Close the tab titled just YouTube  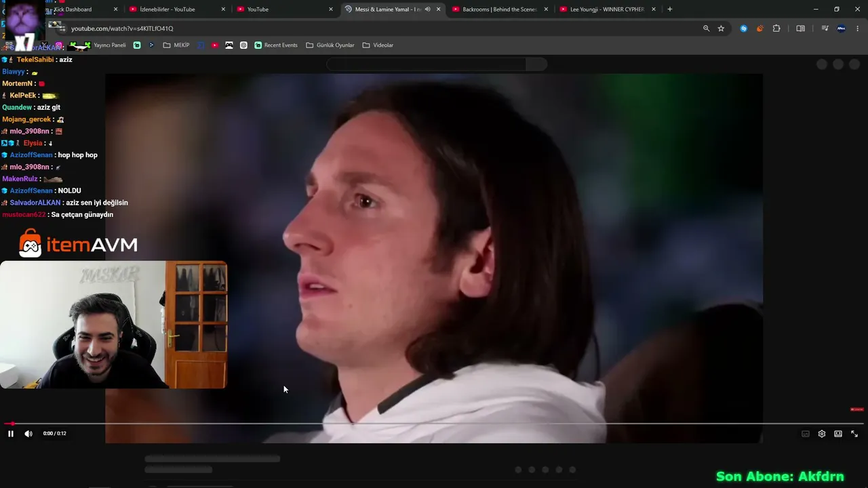(x=331, y=9)
